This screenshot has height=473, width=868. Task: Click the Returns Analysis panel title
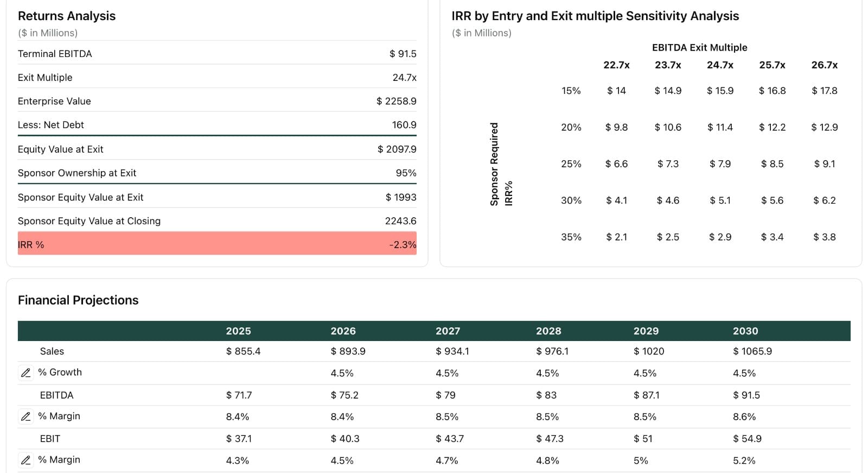click(67, 16)
